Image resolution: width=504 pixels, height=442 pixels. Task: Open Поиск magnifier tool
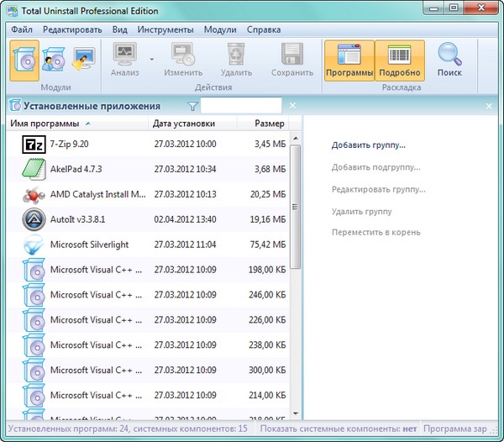click(449, 61)
